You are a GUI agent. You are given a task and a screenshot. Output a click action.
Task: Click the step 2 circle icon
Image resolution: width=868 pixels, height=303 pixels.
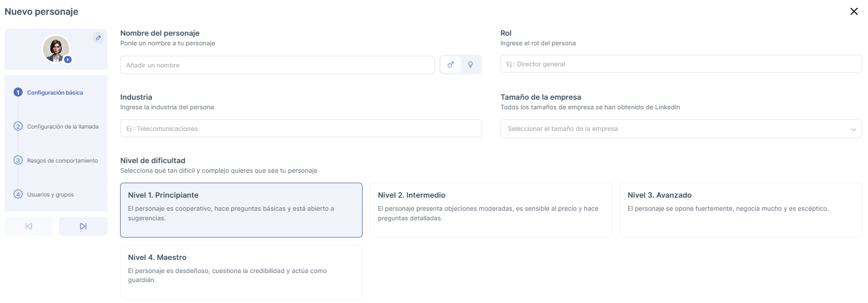tap(18, 126)
